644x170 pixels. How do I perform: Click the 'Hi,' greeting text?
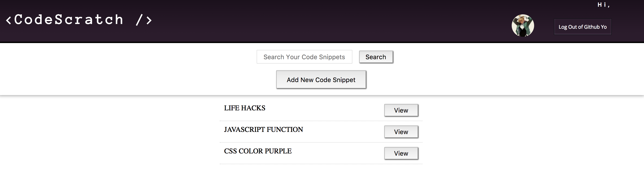click(x=603, y=5)
